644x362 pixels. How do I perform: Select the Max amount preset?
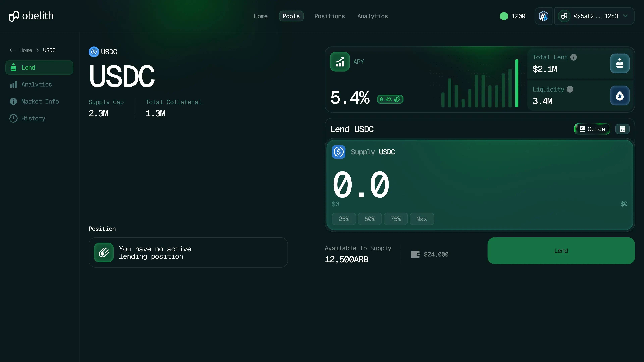coord(422,219)
